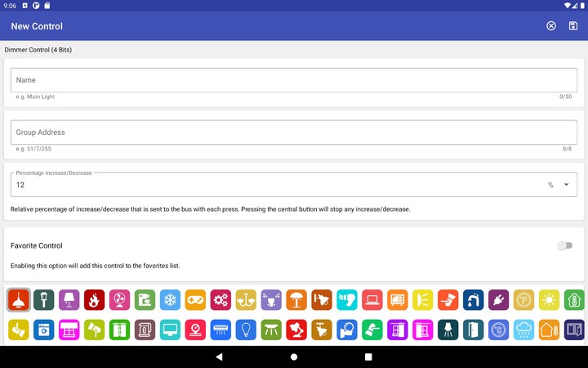Choose the dark blue open window icon
The image size is (588, 368).
point(574,330)
